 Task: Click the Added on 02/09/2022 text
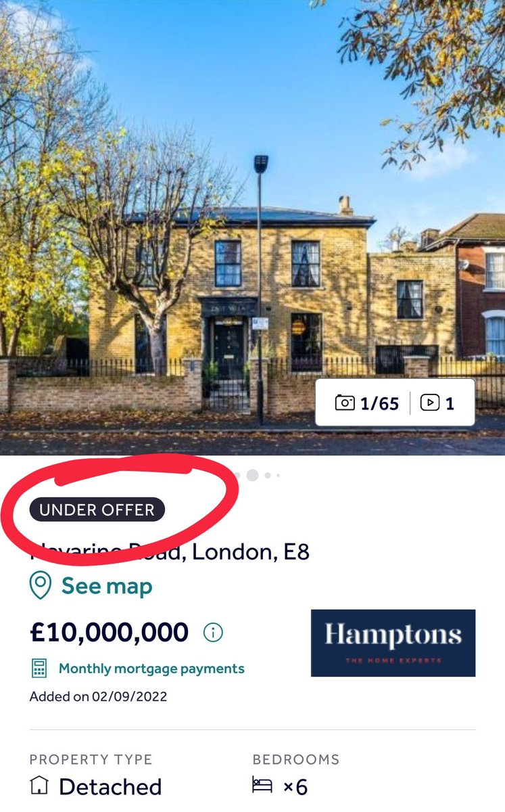[x=98, y=696]
